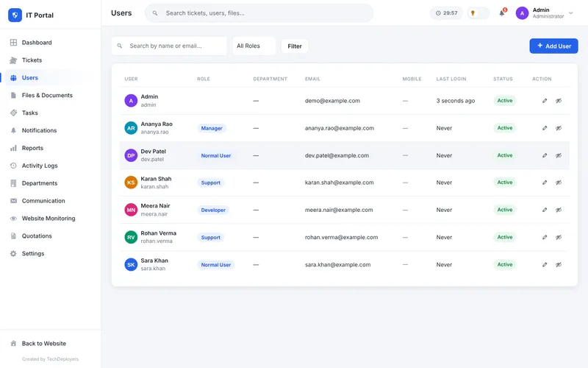Toggle visibility for Sara Khan
Viewport: 588px width, 368px height.
click(x=559, y=265)
